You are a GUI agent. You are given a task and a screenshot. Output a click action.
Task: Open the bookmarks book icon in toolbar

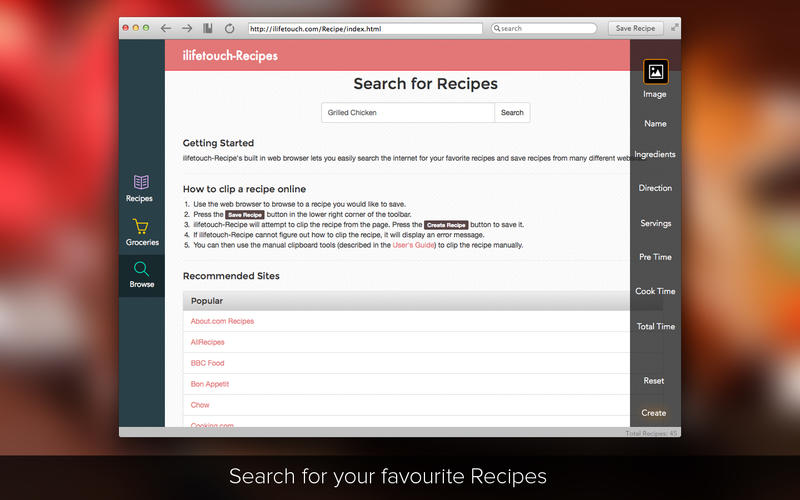tap(208, 29)
